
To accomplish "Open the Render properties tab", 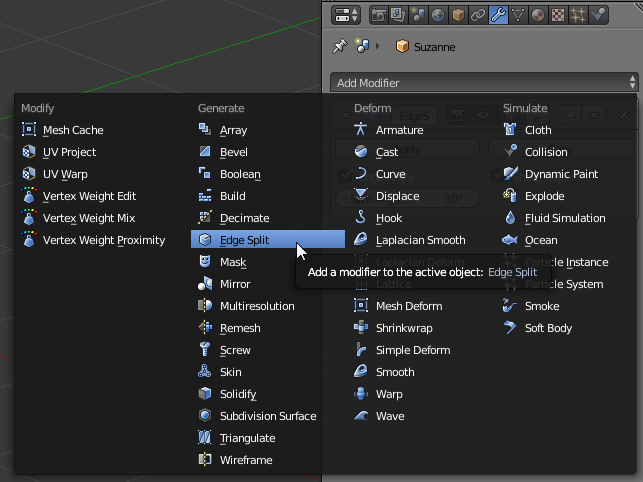I will [x=379, y=16].
